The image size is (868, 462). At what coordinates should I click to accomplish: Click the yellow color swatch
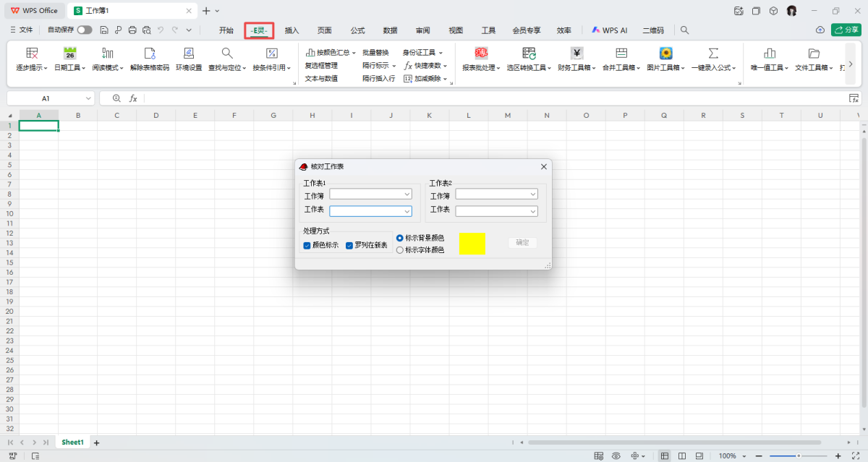472,244
